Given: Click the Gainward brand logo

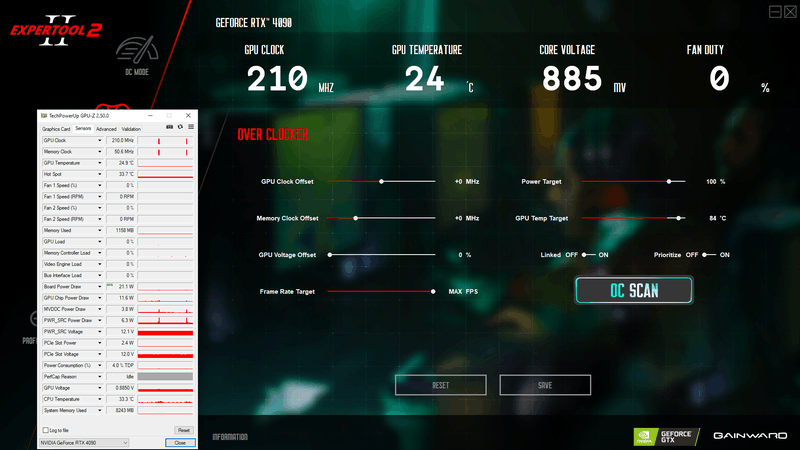Looking at the screenshot, I should [x=750, y=436].
